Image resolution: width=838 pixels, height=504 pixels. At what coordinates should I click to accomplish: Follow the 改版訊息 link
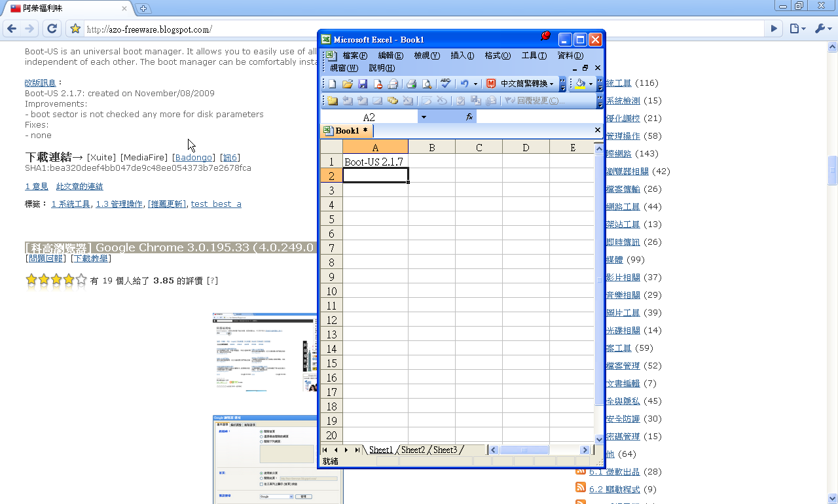[41, 83]
